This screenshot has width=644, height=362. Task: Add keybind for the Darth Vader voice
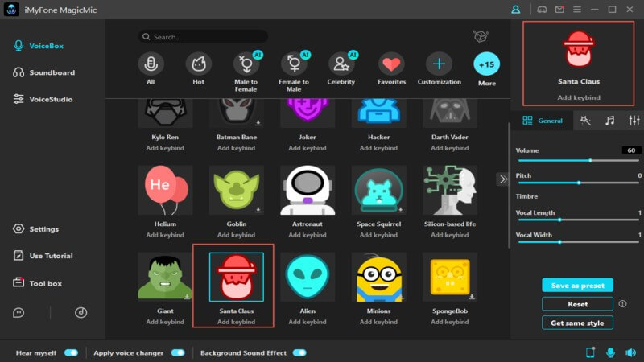pos(450,148)
